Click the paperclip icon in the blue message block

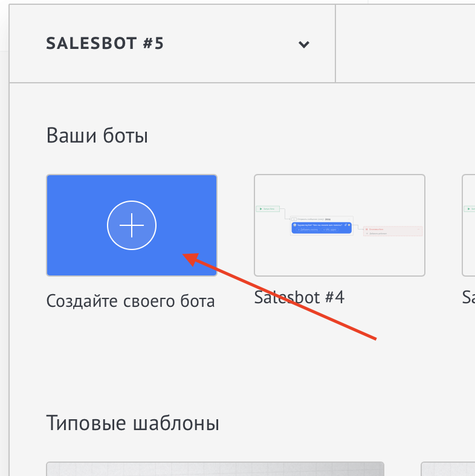pyautogui.click(x=344, y=225)
